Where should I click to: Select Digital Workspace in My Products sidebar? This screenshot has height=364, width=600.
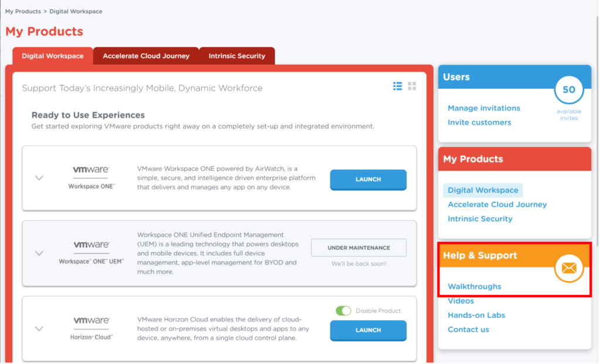pos(483,190)
